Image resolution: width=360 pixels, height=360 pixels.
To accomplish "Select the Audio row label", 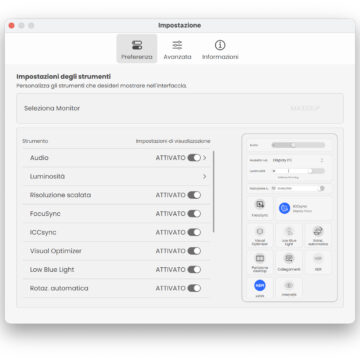I will pos(39,158).
